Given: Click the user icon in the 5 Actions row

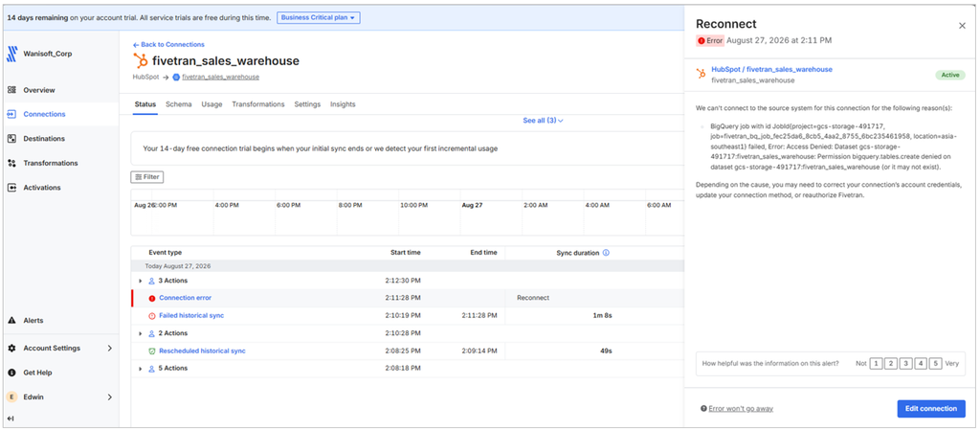Looking at the screenshot, I should click(151, 368).
